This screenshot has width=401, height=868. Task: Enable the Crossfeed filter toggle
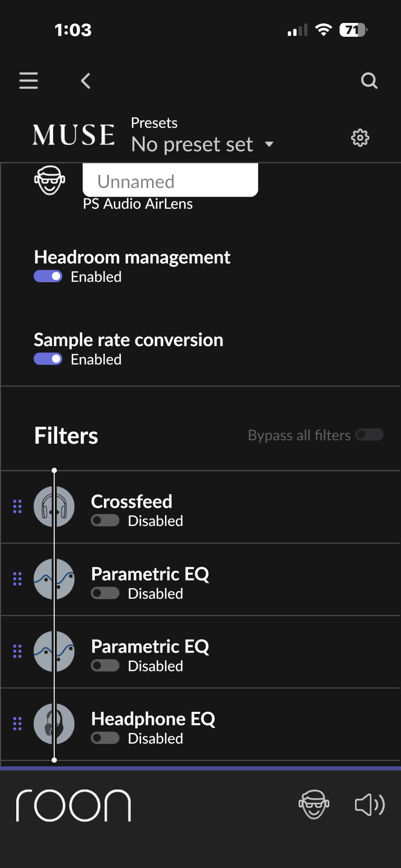pos(105,521)
